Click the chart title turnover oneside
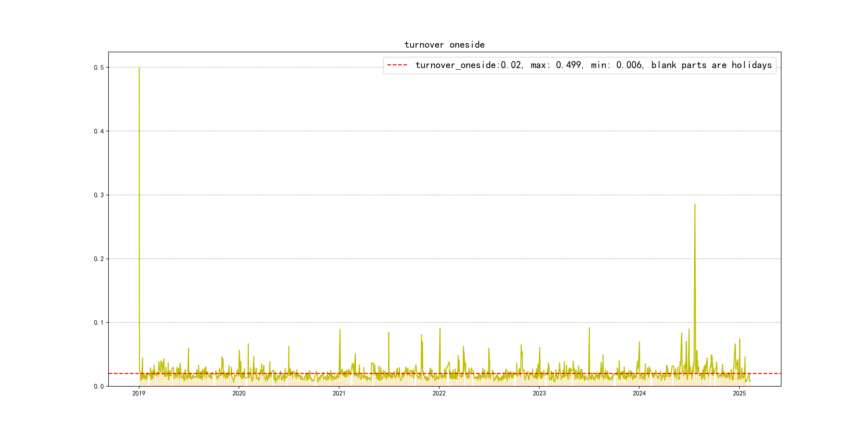This screenshot has width=868, height=434. 444,45
